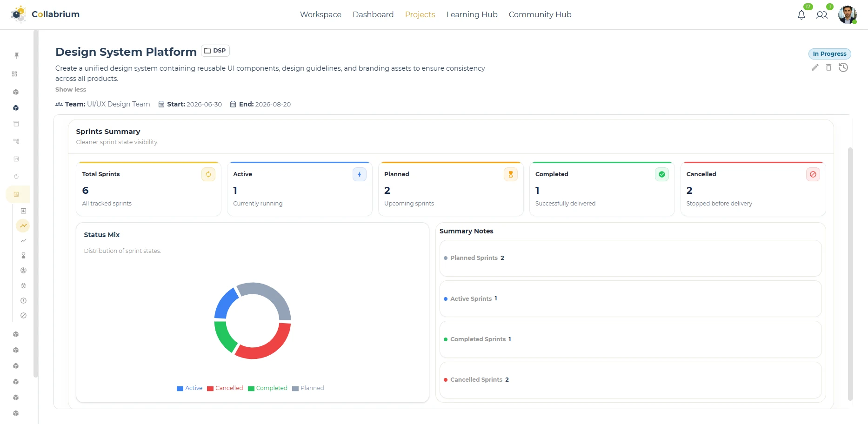Click the Total Sprints card refresh icon
868x424 pixels.
208,174
